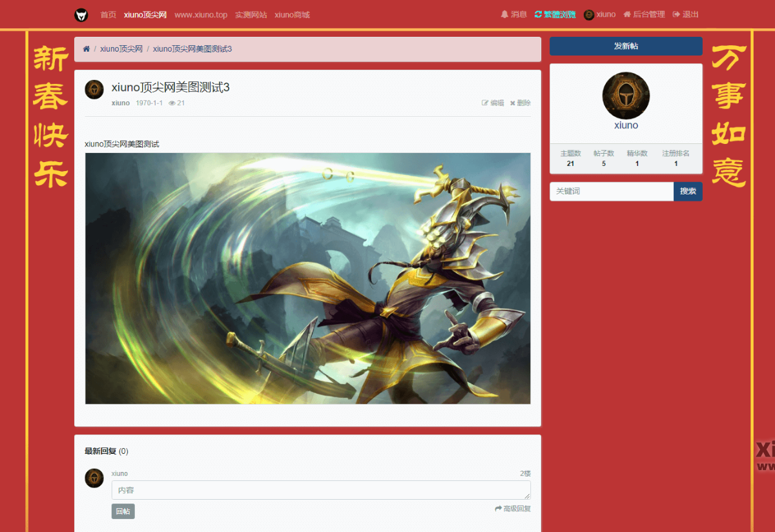Click 编辑 to edit the post
The height and width of the screenshot is (532, 775).
tap(493, 103)
